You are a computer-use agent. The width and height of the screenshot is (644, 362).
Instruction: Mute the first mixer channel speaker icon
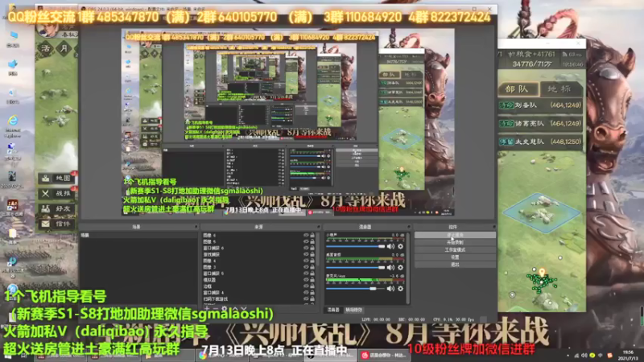coord(390,246)
